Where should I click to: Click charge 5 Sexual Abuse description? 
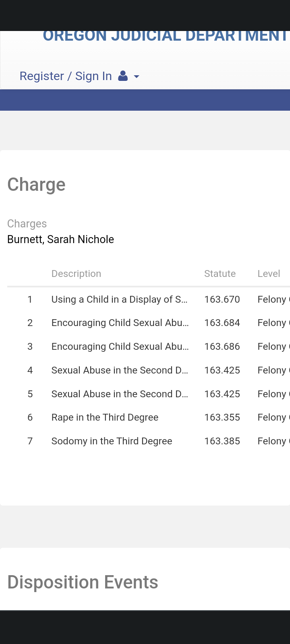point(120,394)
